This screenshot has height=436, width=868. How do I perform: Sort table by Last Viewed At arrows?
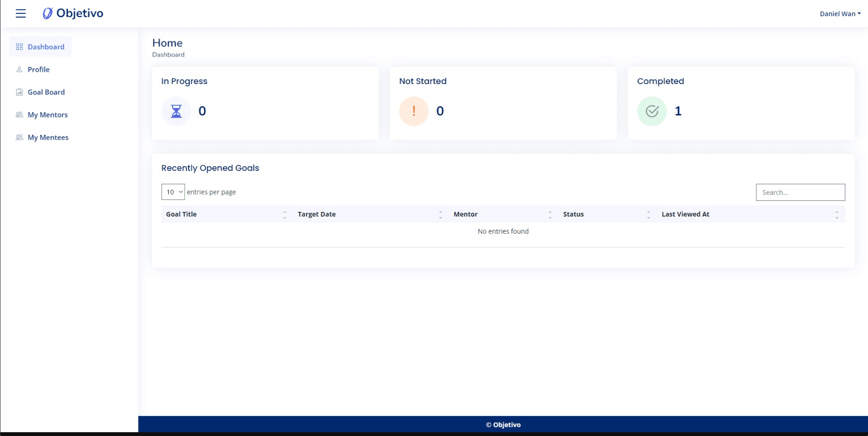pyautogui.click(x=837, y=215)
